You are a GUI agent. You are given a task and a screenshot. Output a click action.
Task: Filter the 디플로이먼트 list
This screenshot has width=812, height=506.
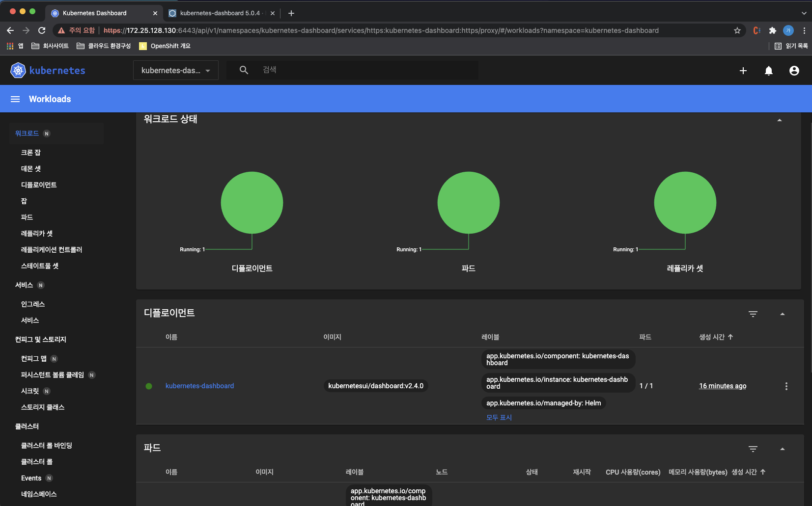tap(753, 314)
